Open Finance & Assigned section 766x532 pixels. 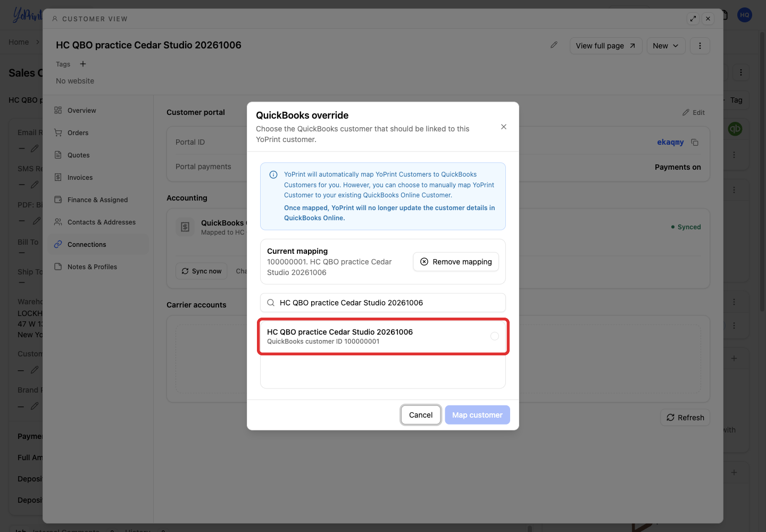coord(98,200)
